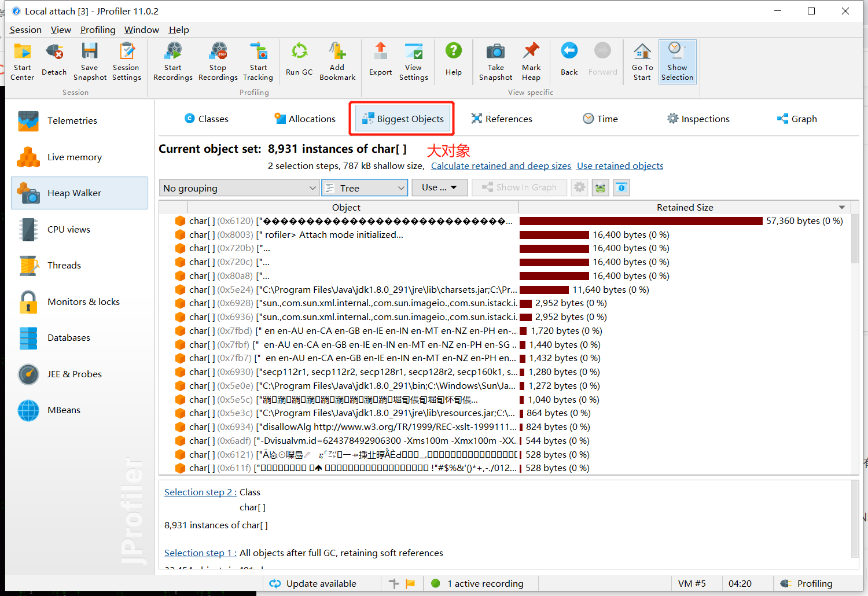The height and width of the screenshot is (596, 868).
Task: Open the Add Bookmark tool
Action: (x=337, y=61)
